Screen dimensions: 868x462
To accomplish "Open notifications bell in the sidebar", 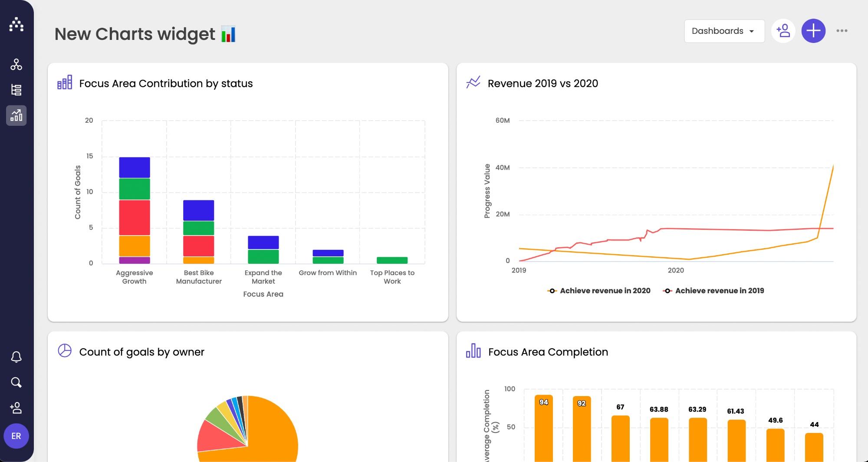I will [16, 357].
